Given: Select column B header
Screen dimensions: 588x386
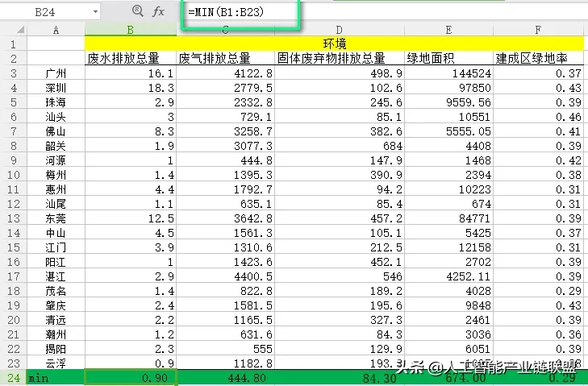Looking at the screenshot, I should (x=130, y=30).
